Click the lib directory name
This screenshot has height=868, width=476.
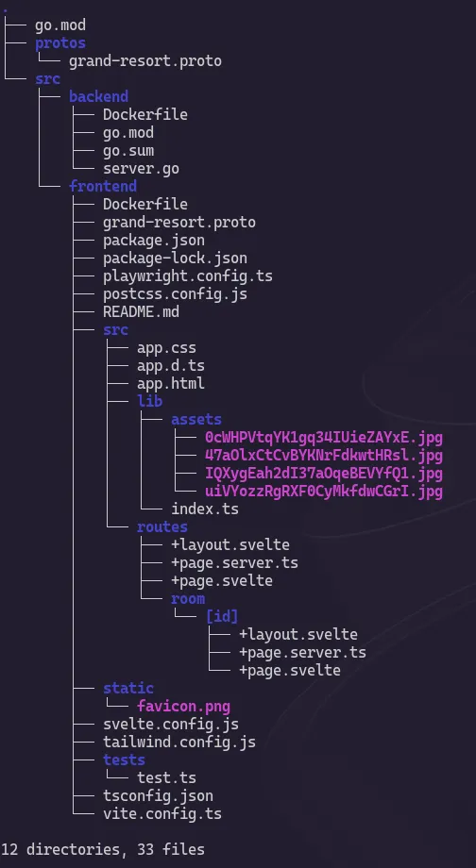(149, 401)
